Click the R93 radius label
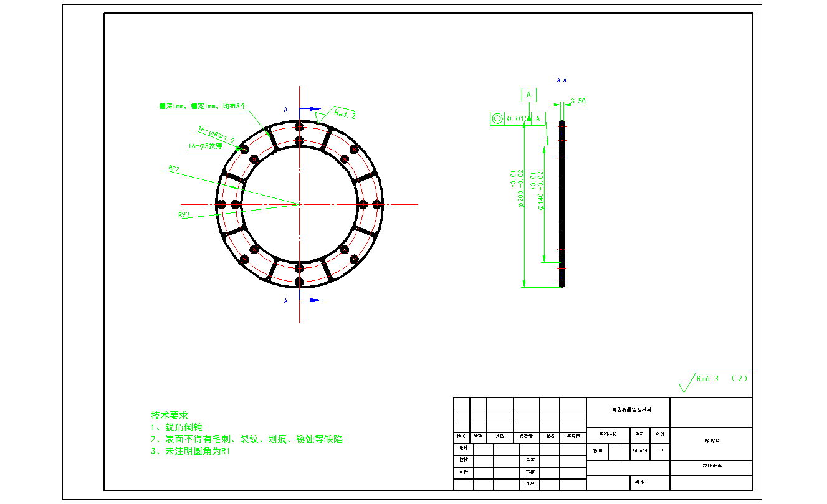827x504 pixels. pyautogui.click(x=184, y=214)
